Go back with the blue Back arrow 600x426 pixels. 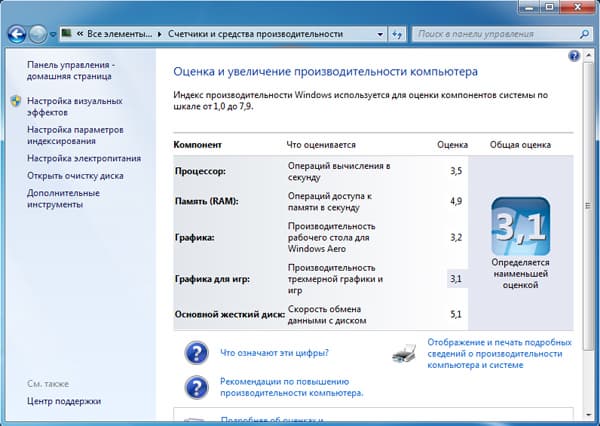point(16,34)
